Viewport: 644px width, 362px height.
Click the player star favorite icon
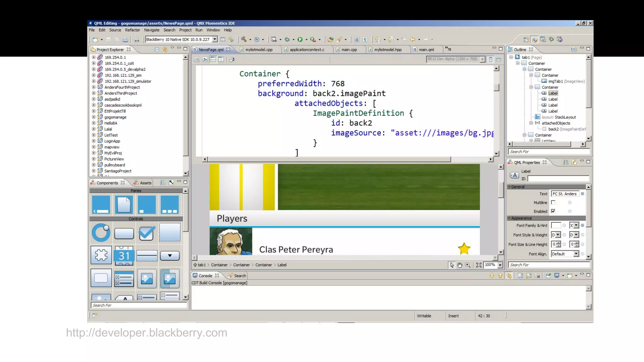(x=464, y=249)
